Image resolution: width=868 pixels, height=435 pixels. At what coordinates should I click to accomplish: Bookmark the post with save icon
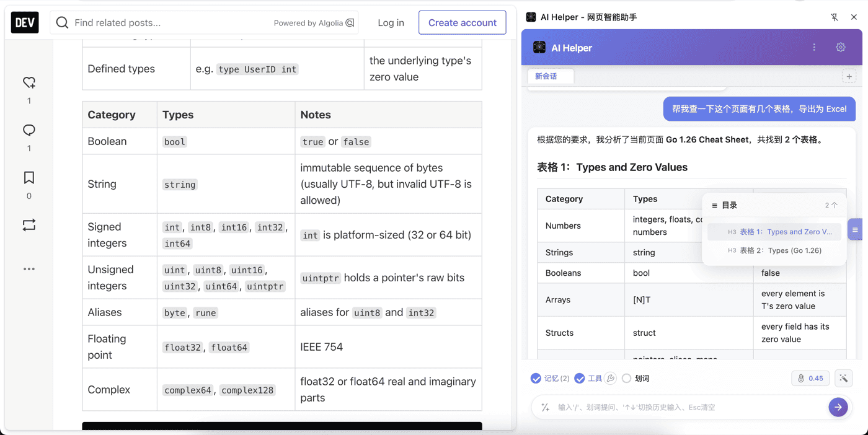pyautogui.click(x=29, y=178)
